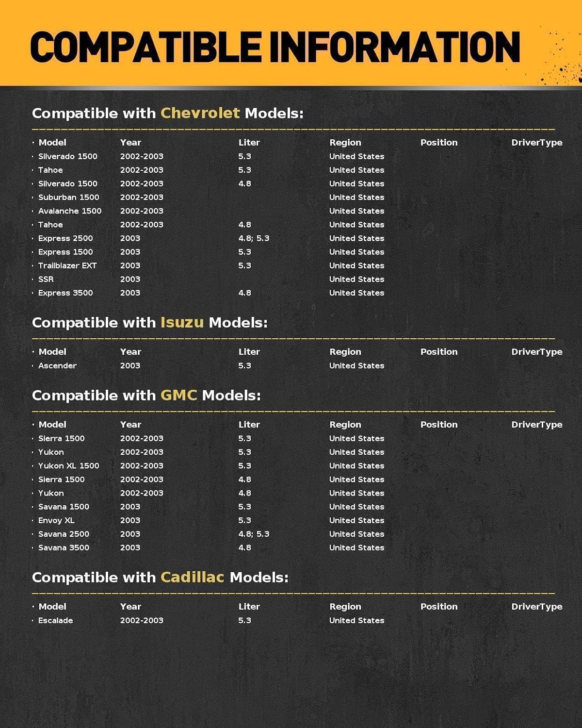Click United States in the Escalade row
The width and height of the screenshot is (582, 728).
[x=356, y=620]
